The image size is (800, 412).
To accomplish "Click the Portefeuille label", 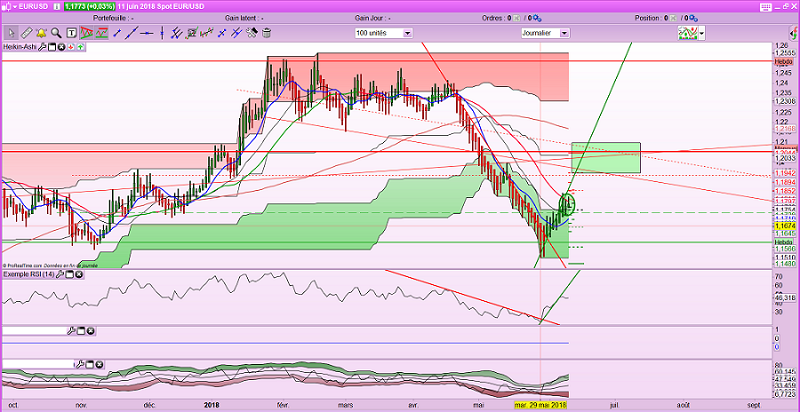I will coord(113,18).
